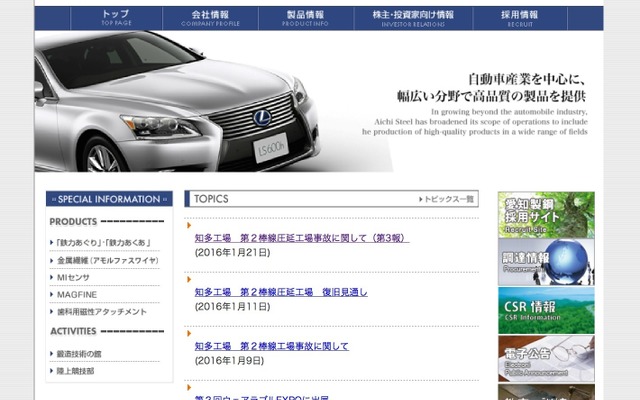Viewport: 640px width, 400px height.
Task: Open the 知多工場 第2棒線工場事故に関して topic link
Action: point(271,346)
